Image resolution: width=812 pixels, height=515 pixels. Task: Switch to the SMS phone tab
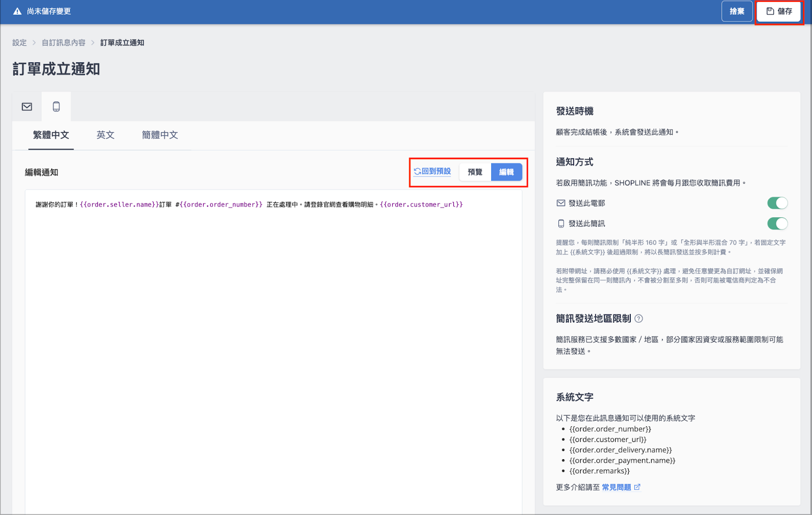[56, 107]
